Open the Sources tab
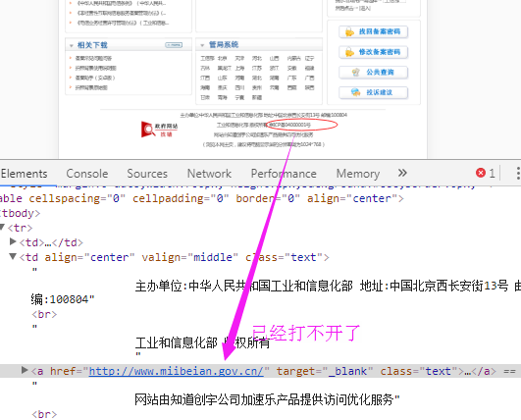Screen dimensions: 521x420 [x=147, y=174]
